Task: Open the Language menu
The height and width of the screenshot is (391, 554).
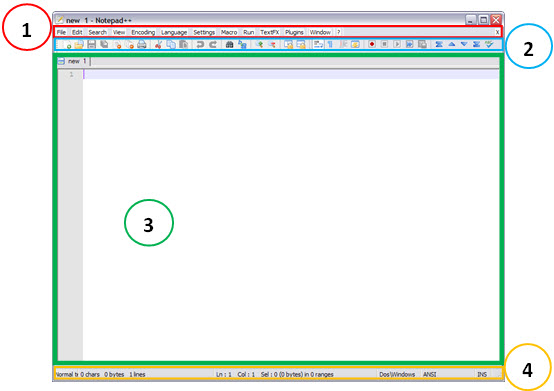Action: click(174, 32)
